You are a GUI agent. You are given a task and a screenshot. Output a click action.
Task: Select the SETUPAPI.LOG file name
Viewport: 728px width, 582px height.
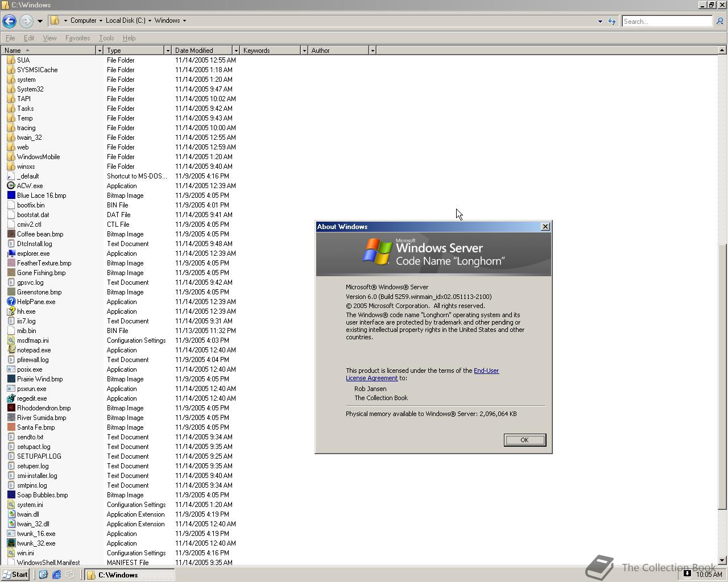click(39, 456)
